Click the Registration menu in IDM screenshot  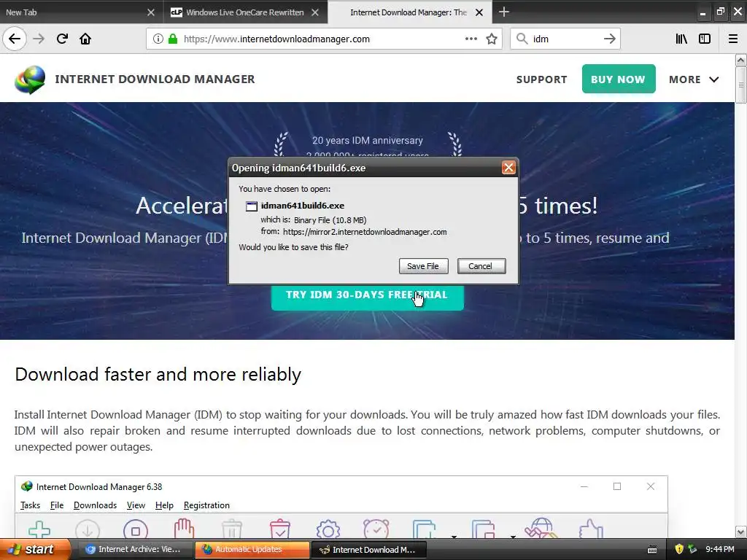[x=206, y=505]
